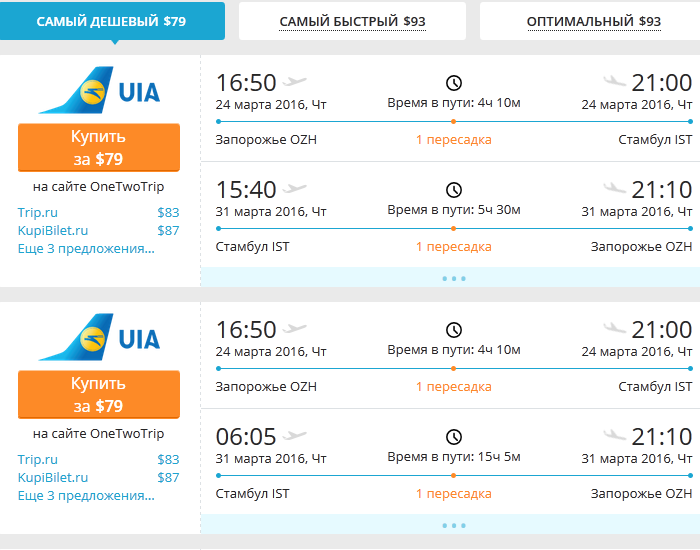Click the clock icon on first outbound flight
This screenshot has width=700, height=550.
(x=454, y=83)
